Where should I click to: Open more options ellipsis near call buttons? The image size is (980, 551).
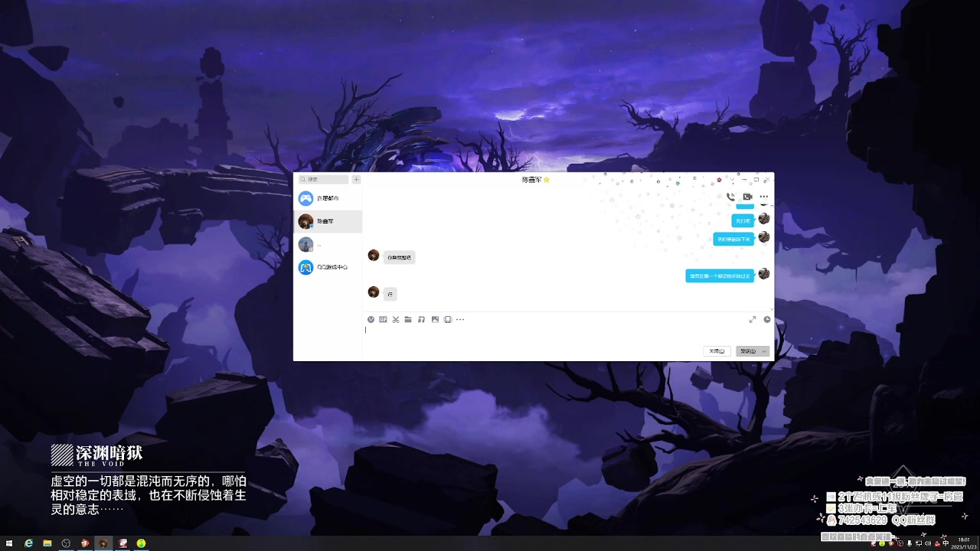click(763, 197)
